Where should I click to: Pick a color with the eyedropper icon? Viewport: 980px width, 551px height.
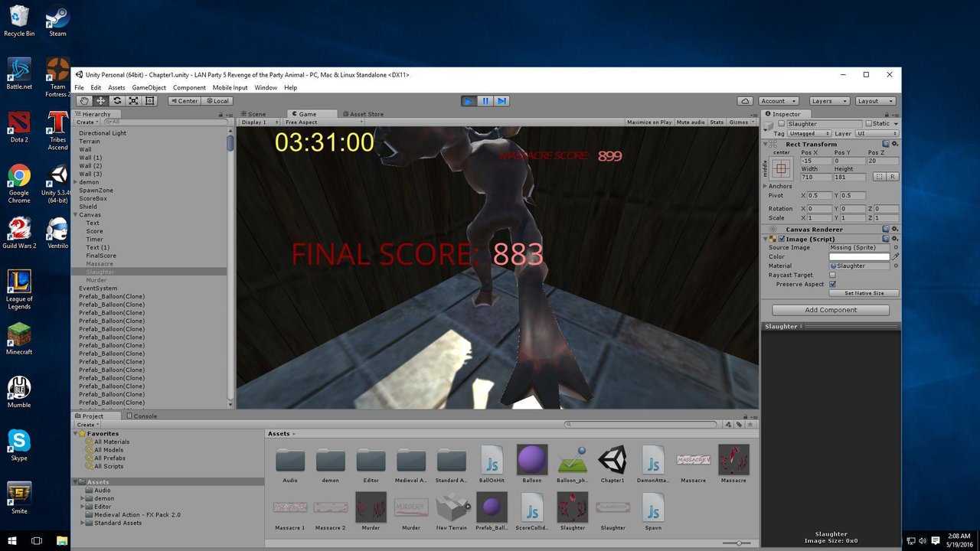point(896,256)
